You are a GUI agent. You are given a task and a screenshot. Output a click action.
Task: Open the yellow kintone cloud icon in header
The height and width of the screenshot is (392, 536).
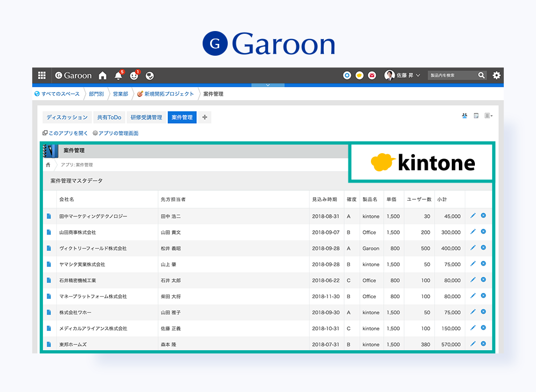click(x=359, y=76)
